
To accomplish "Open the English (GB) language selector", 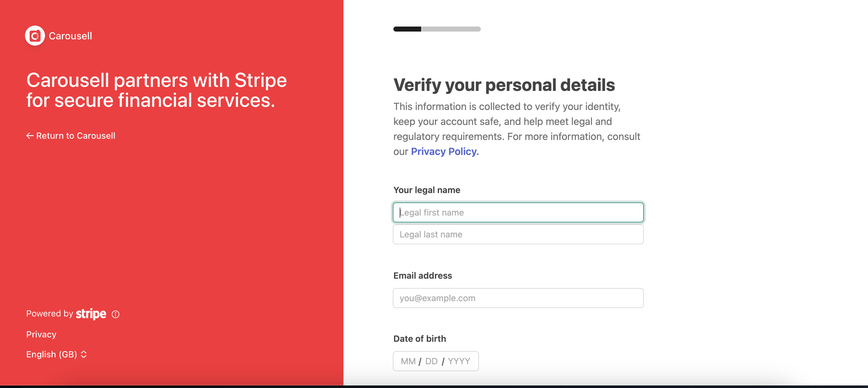I will coord(57,354).
